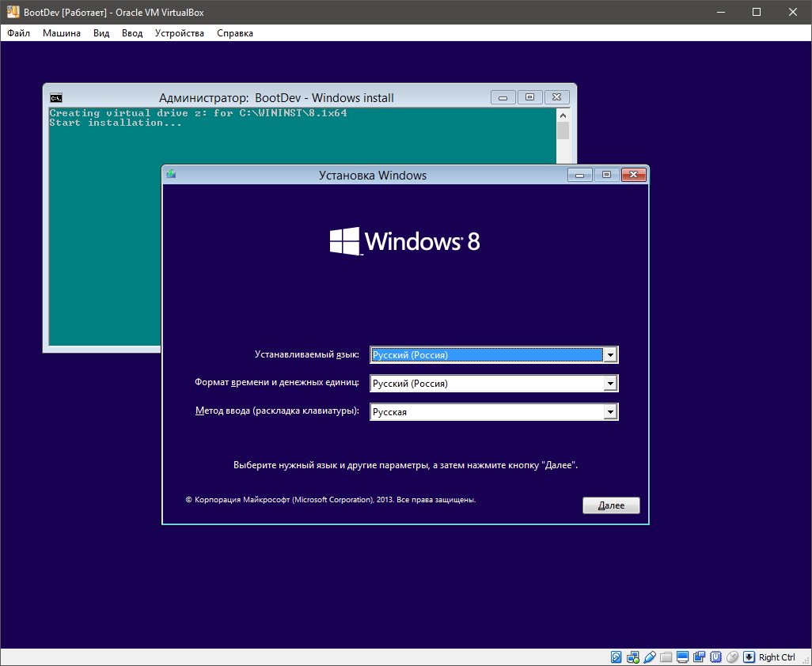This screenshot has width=812, height=666.
Task: Click the Устанавливаемый язык label
Action: click(x=306, y=355)
